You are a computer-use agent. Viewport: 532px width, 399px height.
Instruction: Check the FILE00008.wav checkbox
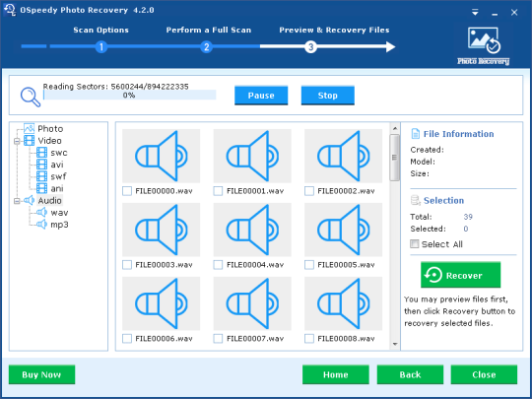click(309, 339)
